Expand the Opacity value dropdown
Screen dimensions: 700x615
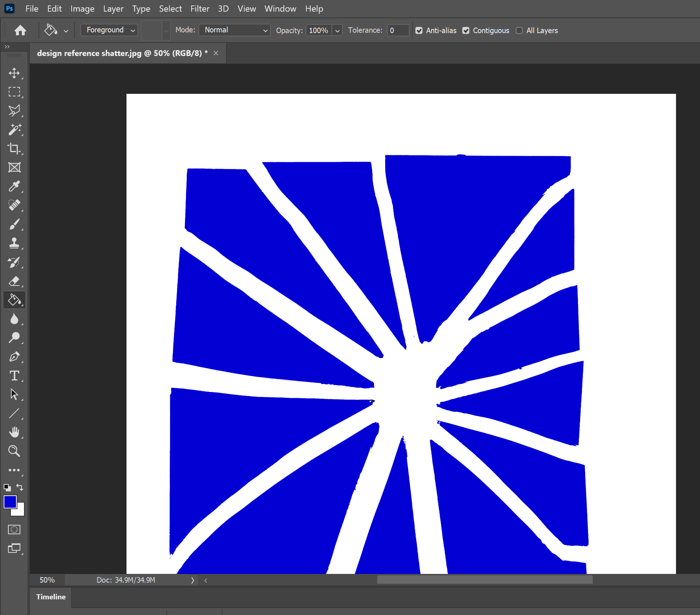pos(337,30)
